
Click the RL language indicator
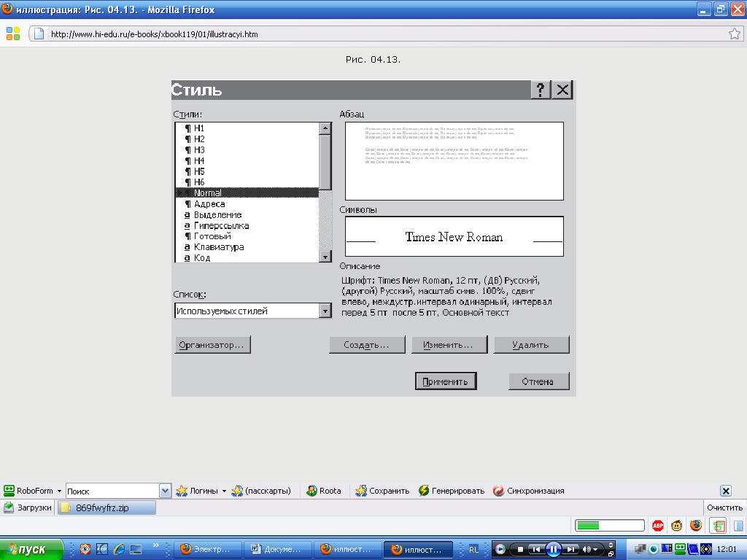coord(473,550)
